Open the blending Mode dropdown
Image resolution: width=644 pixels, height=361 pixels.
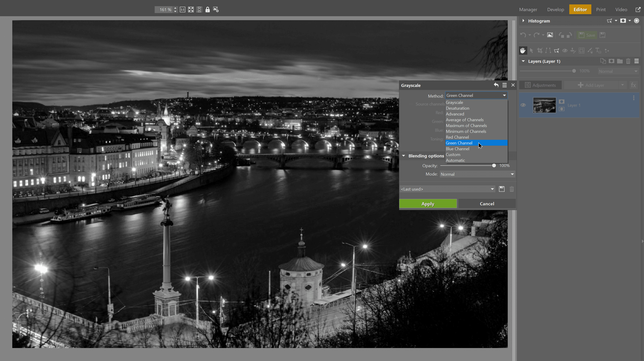pos(477,174)
